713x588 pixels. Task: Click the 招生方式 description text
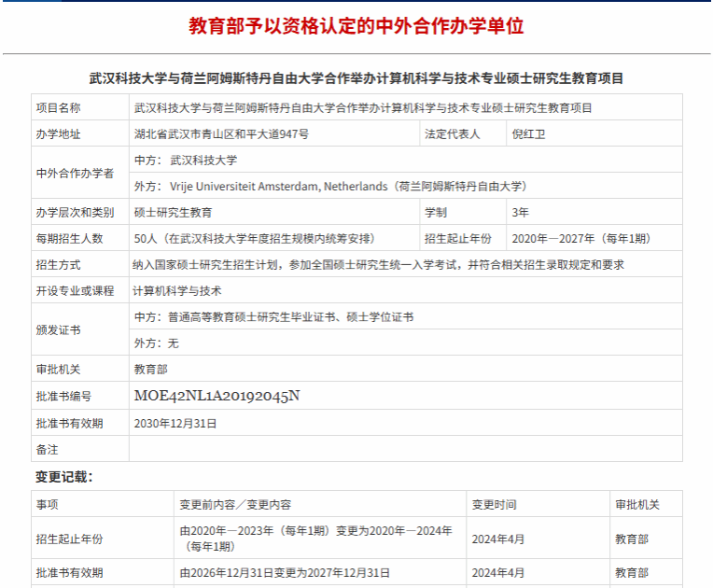(x=379, y=264)
